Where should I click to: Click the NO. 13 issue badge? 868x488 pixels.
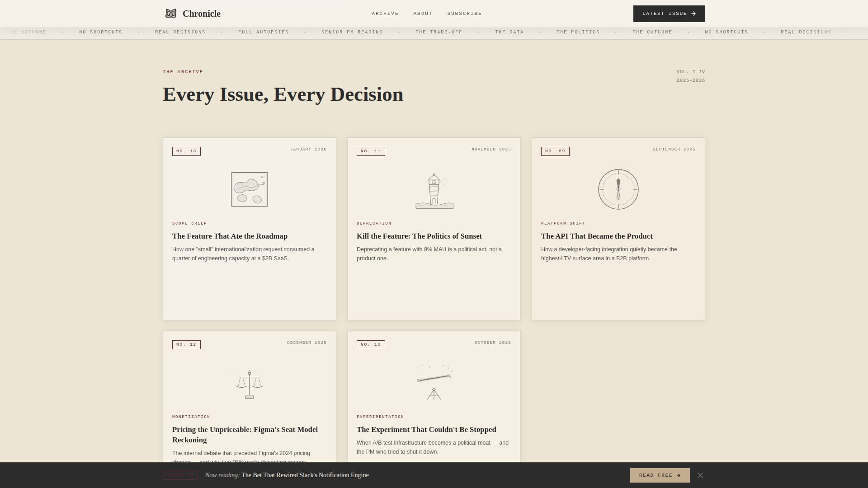186,151
